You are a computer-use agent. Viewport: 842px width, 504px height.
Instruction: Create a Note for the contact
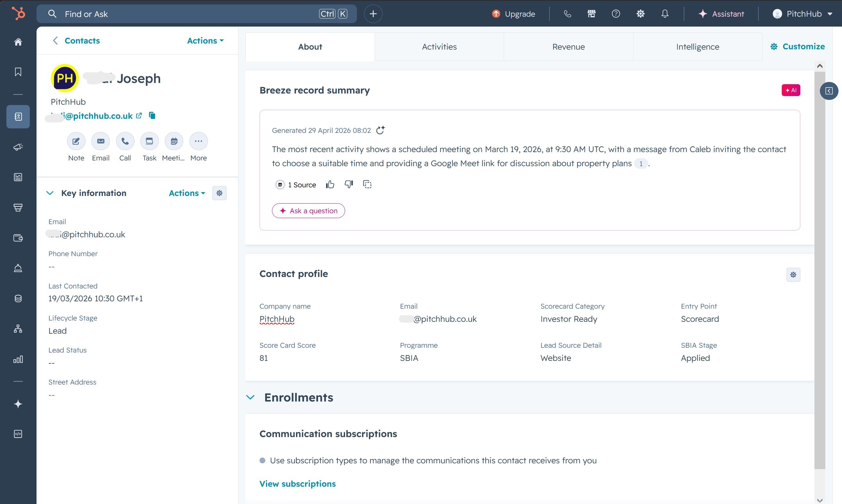76,141
